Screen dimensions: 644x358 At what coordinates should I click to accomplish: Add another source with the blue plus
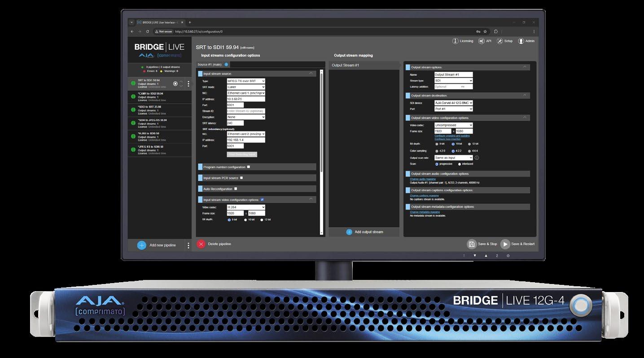(x=226, y=65)
